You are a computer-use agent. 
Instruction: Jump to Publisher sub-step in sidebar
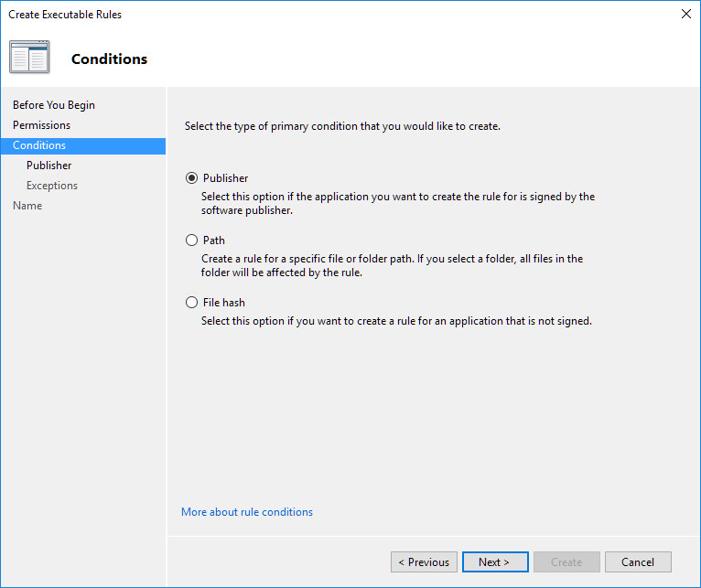49,166
